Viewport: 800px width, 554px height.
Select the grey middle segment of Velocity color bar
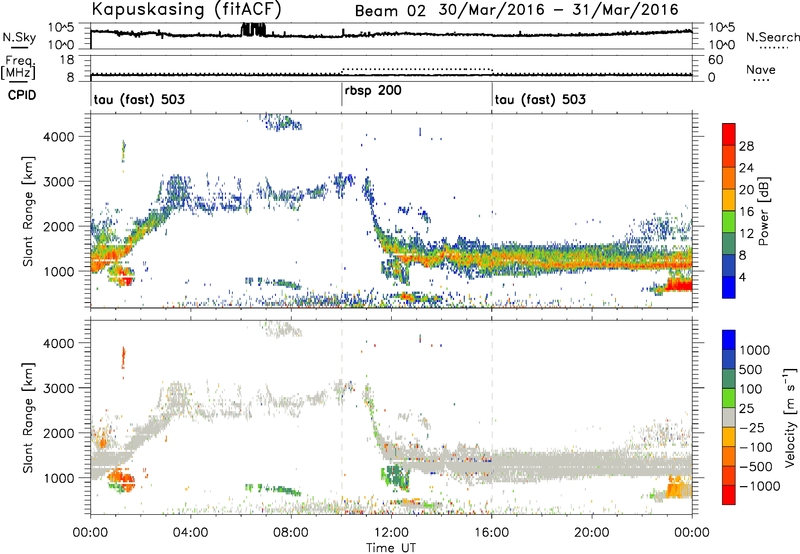click(x=729, y=418)
